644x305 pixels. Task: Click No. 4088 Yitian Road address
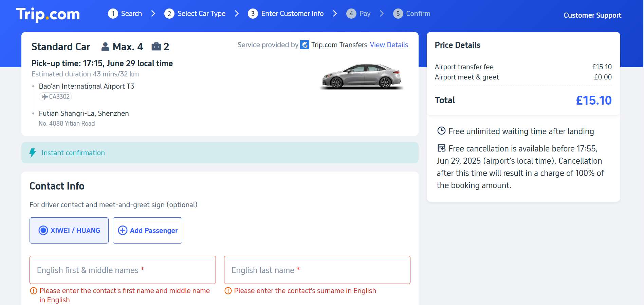67,124
